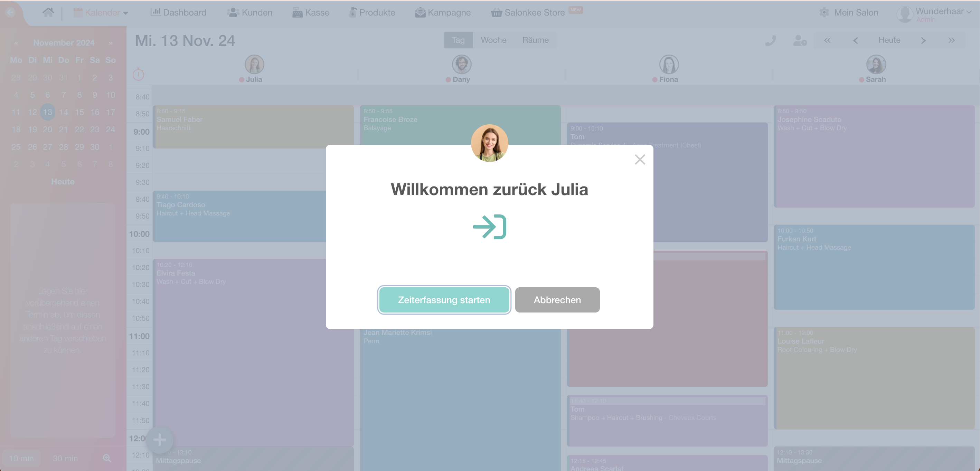980x471 pixels.
Task: Select the 10 min interval toggle
Action: (21, 458)
